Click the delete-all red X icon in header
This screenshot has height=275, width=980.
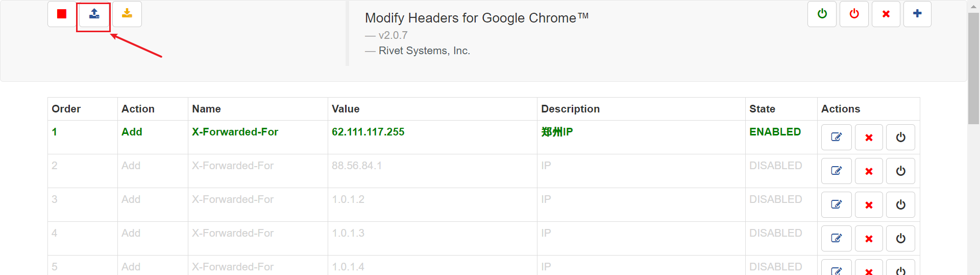click(886, 14)
